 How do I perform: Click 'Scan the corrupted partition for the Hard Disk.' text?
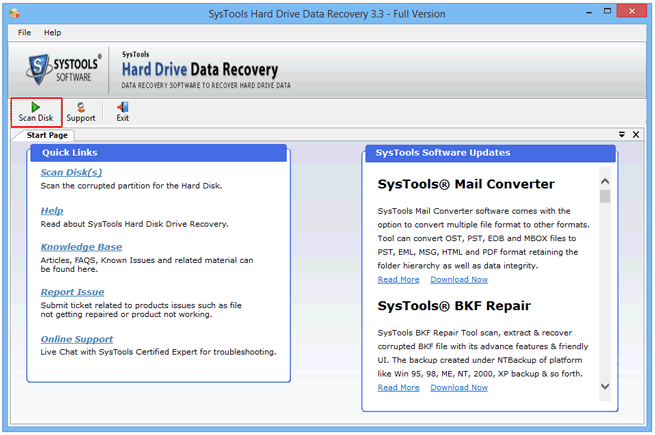[131, 186]
